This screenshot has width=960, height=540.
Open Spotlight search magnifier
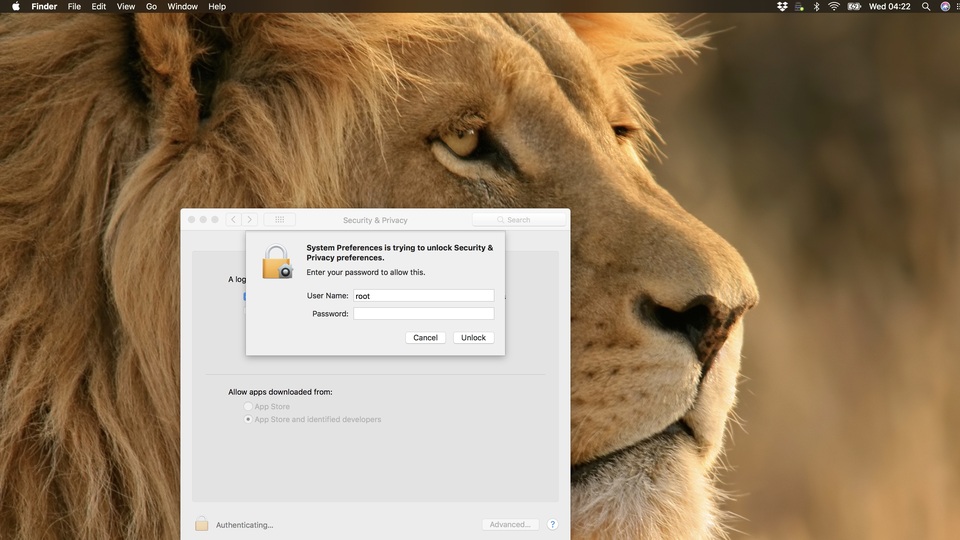click(x=926, y=7)
